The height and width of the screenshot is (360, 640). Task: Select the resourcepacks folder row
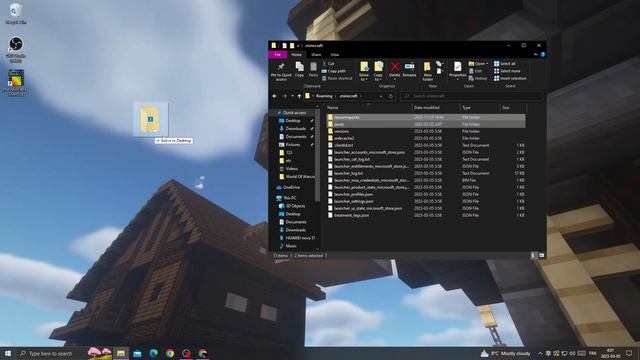tap(426, 118)
